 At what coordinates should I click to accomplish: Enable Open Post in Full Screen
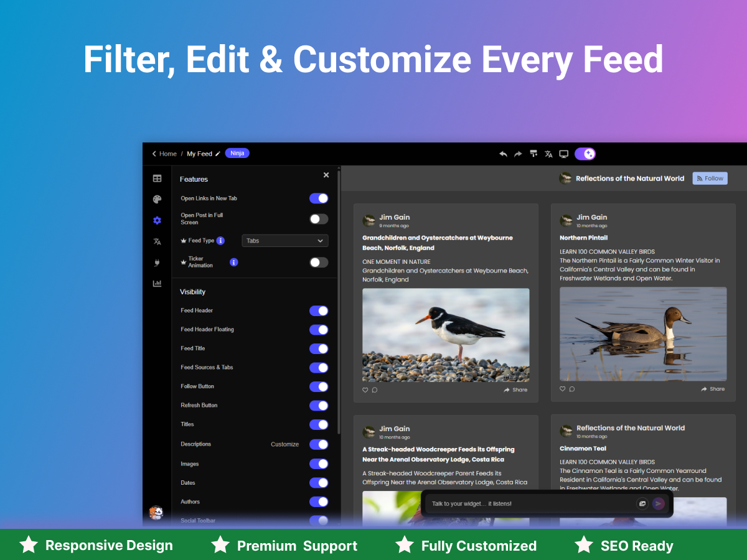point(319,219)
